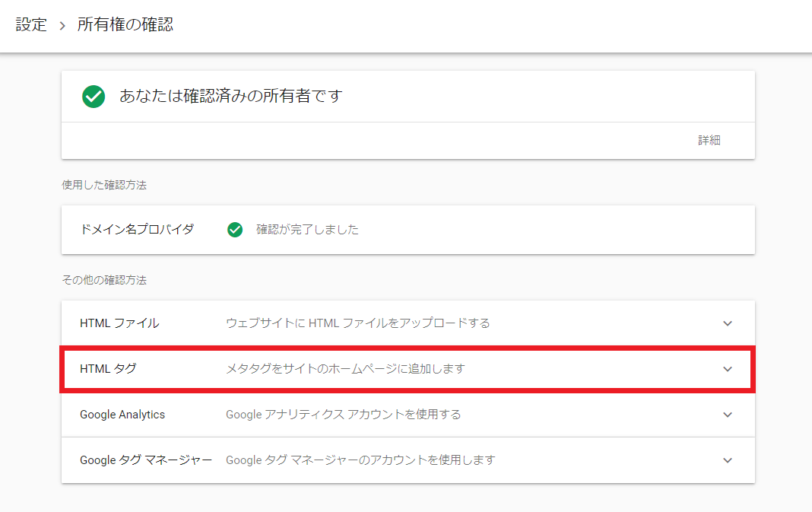Screen dimensions: 812x512
Task: Expand the HTML ファイル chevron
Action: (x=728, y=323)
